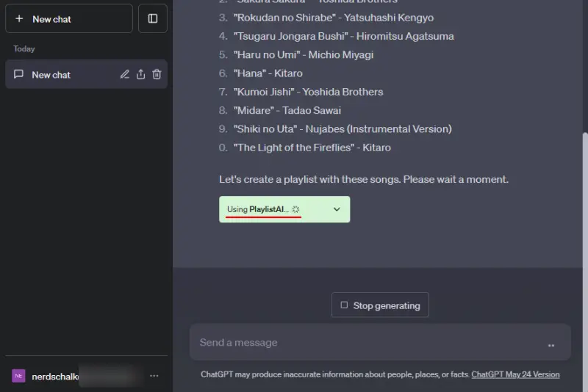Click the Tsugaru Jongara Bushi list entry
The width and height of the screenshot is (588, 392).
coord(344,36)
